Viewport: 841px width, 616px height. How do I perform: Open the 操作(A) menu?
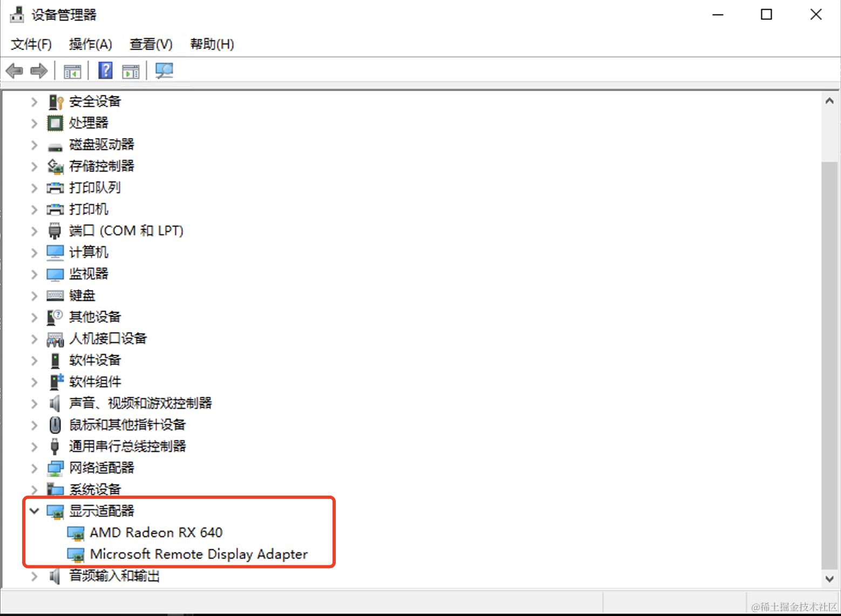point(91,44)
